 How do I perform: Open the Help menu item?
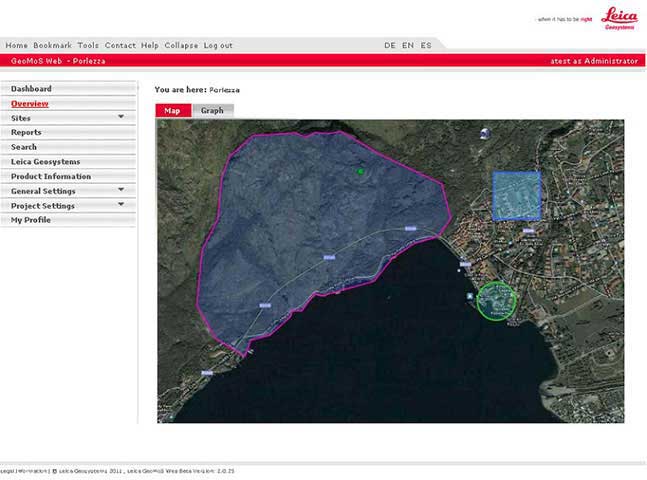(x=150, y=45)
